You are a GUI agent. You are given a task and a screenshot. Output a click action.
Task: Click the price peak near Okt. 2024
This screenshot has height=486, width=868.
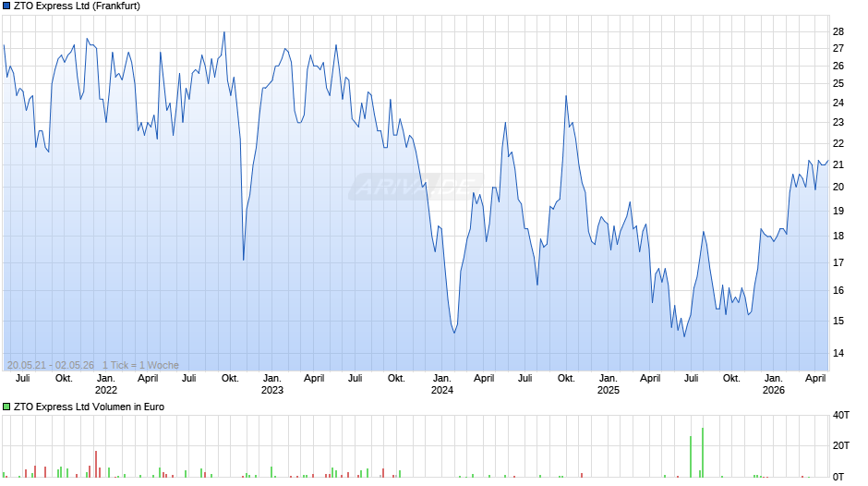pyautogui.click(x=566, y=96)
